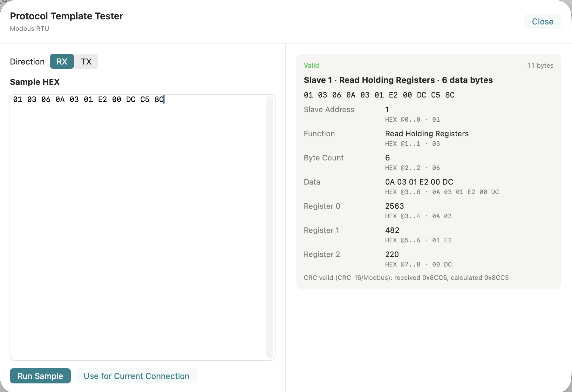The height and width of the screenshot is (392, 572).
Task: Click the Slave Address label
Action: (x=329, y=110)
